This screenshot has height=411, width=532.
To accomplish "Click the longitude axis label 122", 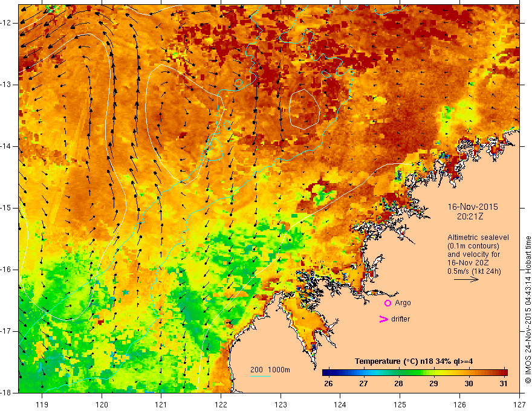I will pos(221,404).
